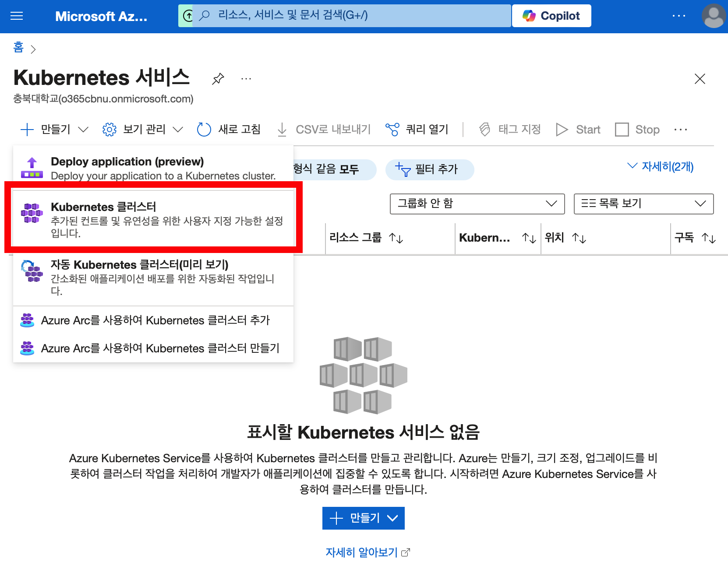728x569 pixels.
Task: Click the Kubern... column header
Action: tap(484, 238)
